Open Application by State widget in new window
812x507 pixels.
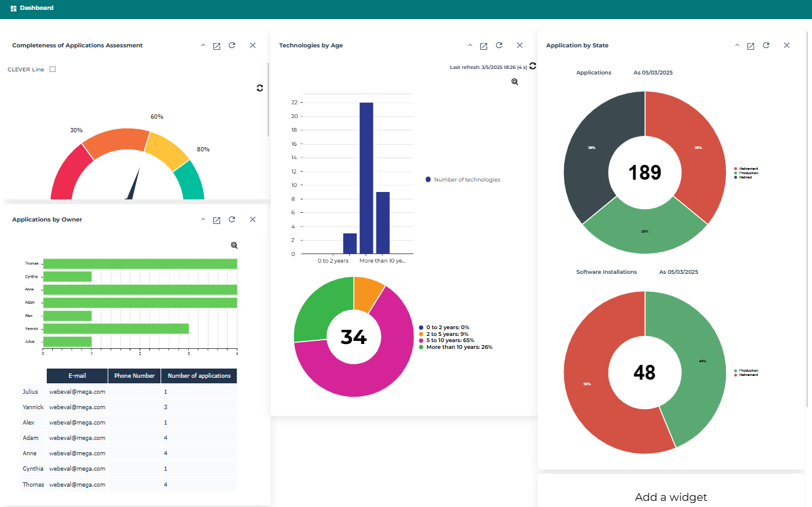(x=750, y=46)
